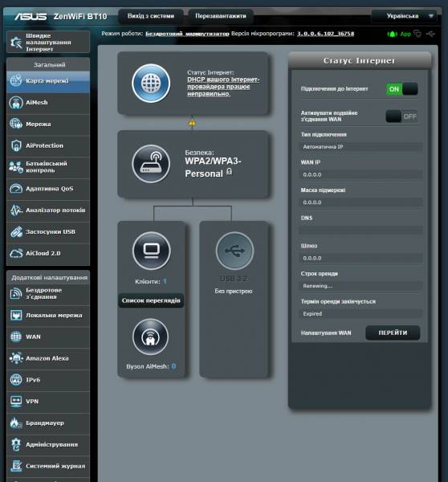Open Адаптивна QoS gauge icon
The height and width of the screenshot is (482, 448).
[16, 189]
